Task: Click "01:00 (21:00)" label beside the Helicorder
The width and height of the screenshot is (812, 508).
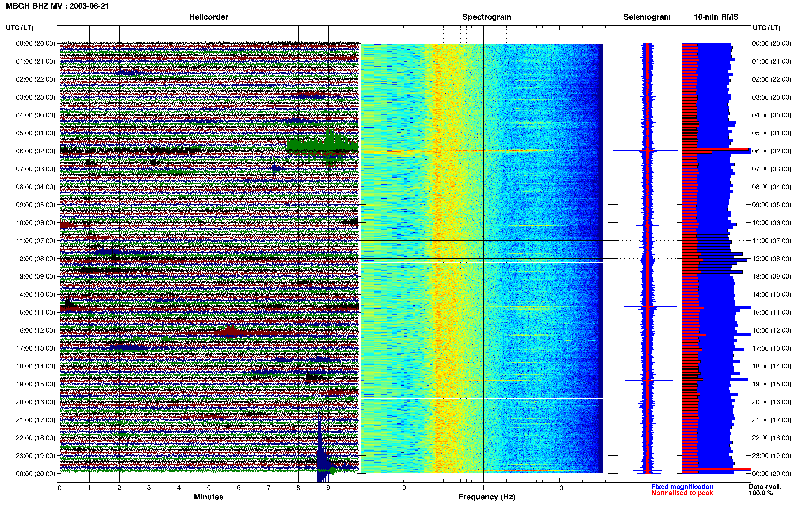Action: point(36,61)
